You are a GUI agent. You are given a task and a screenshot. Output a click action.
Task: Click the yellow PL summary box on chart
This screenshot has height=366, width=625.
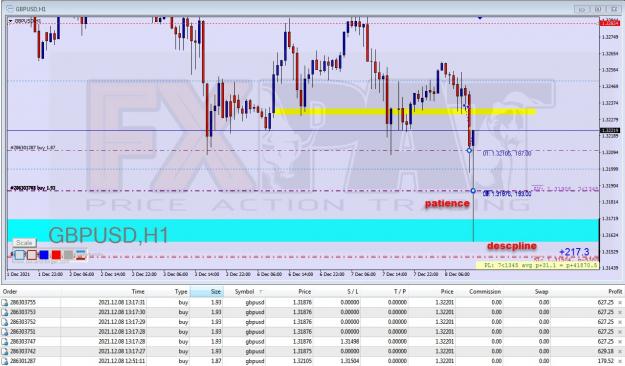coord(537,265)
